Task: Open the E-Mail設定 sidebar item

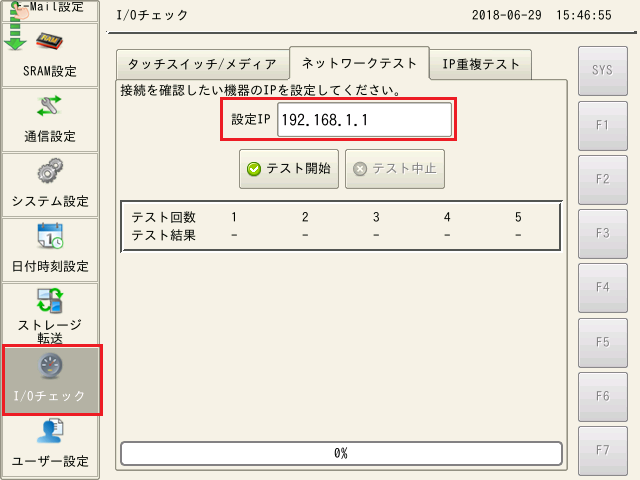Action: (x=50, y=10)
